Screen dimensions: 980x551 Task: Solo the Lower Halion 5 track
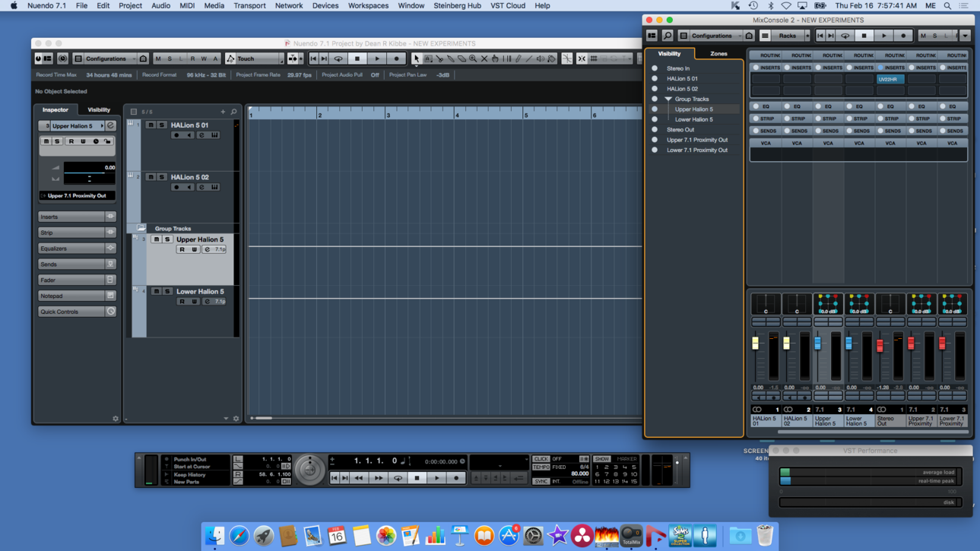pyautogui.click(x=167, y=291)
